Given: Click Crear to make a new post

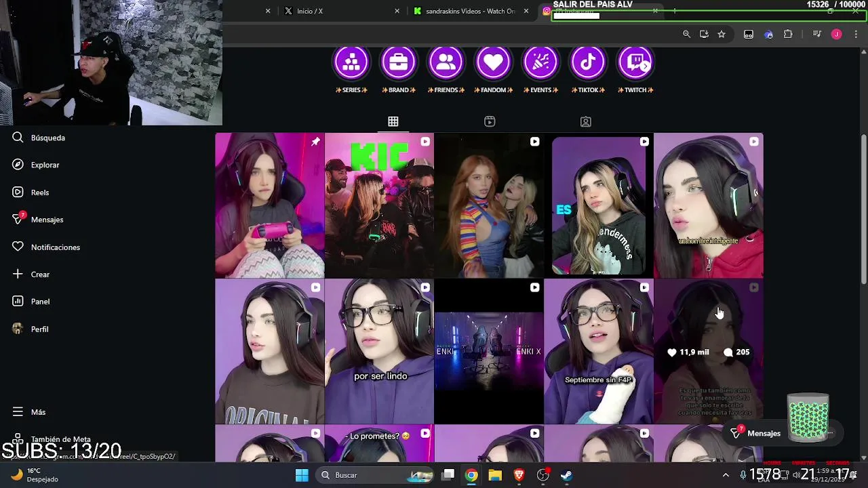Looking at the screenshot, I should [x=31, y=274].
